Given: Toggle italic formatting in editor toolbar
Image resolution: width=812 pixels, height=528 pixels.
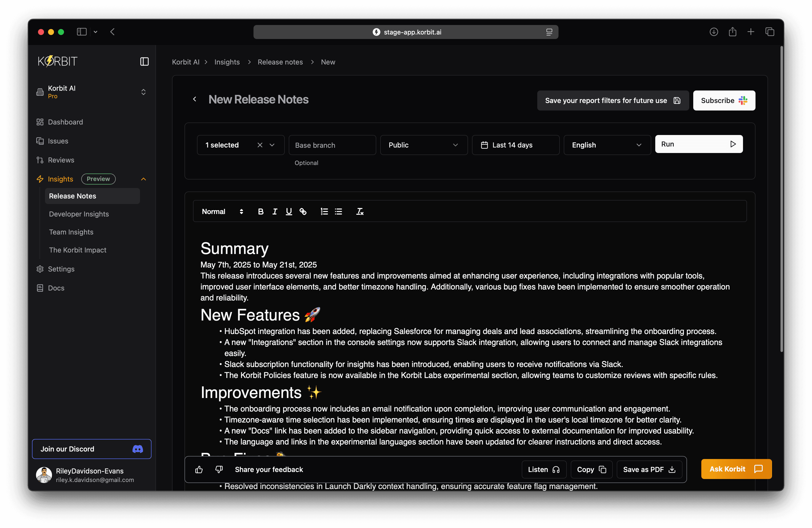Looking at the screenshot, I should (275, 211).
